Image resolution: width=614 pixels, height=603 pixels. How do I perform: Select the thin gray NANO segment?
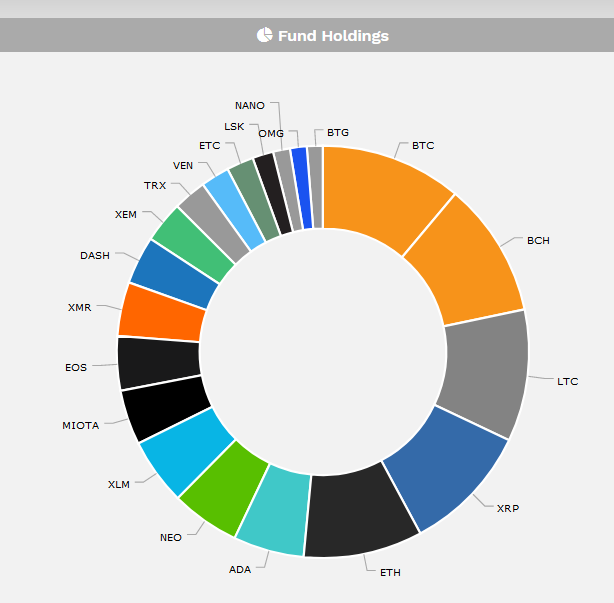289,190
